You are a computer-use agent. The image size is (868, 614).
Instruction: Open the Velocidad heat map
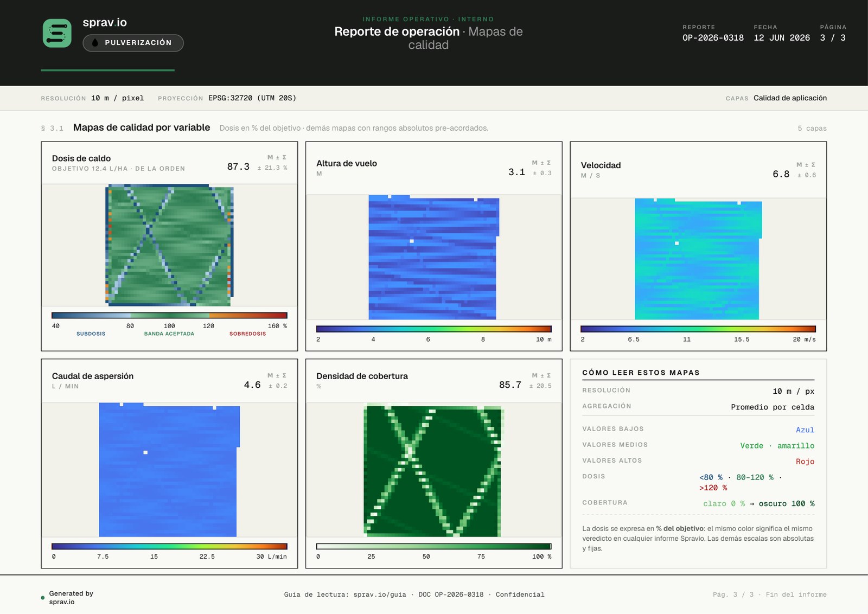coord(698,259)
